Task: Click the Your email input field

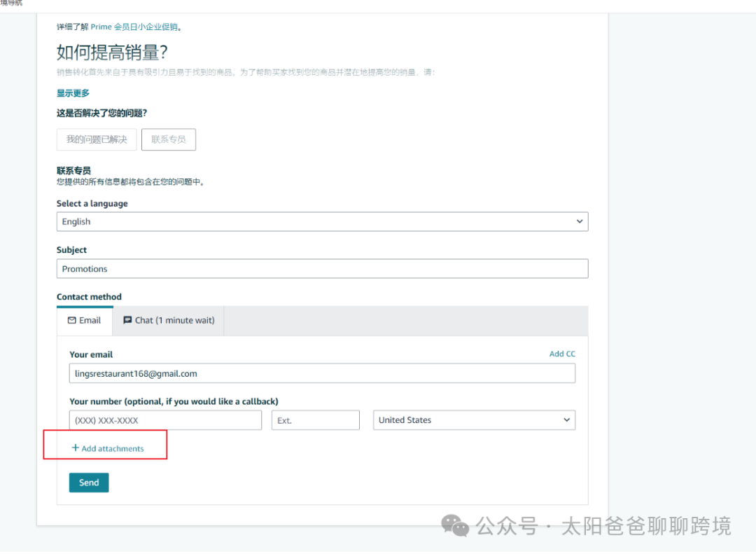Action: (322, 374)
